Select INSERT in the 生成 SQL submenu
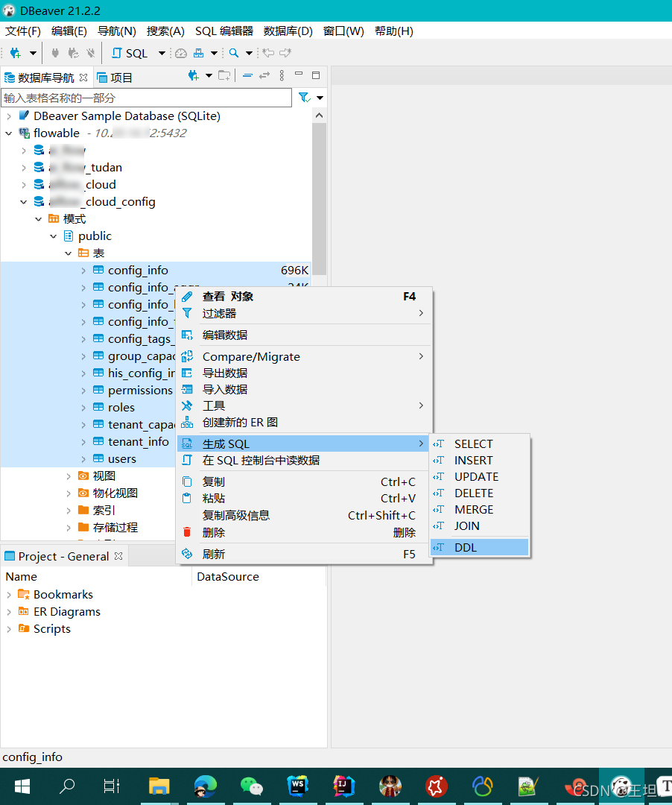This screenshot has width=672, height=805. pyautogui.click(x=480, y=460)
